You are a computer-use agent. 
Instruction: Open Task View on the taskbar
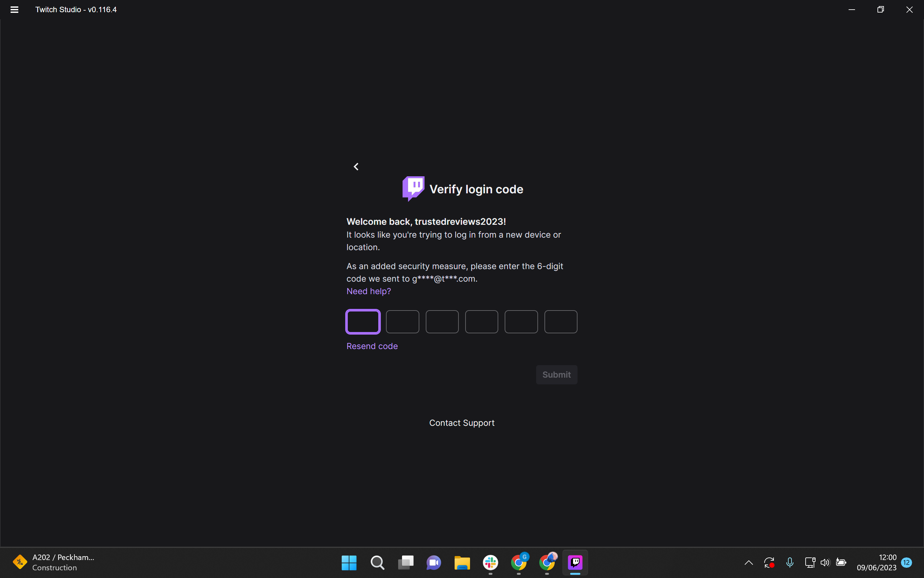click(406, 563)
